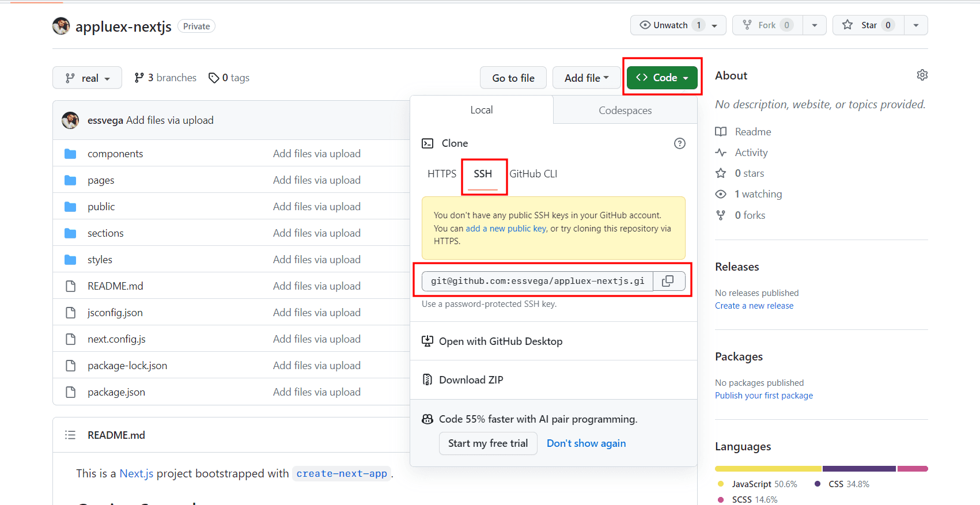Expand the Star lists dropdown arrow

[x=916, y=25]
